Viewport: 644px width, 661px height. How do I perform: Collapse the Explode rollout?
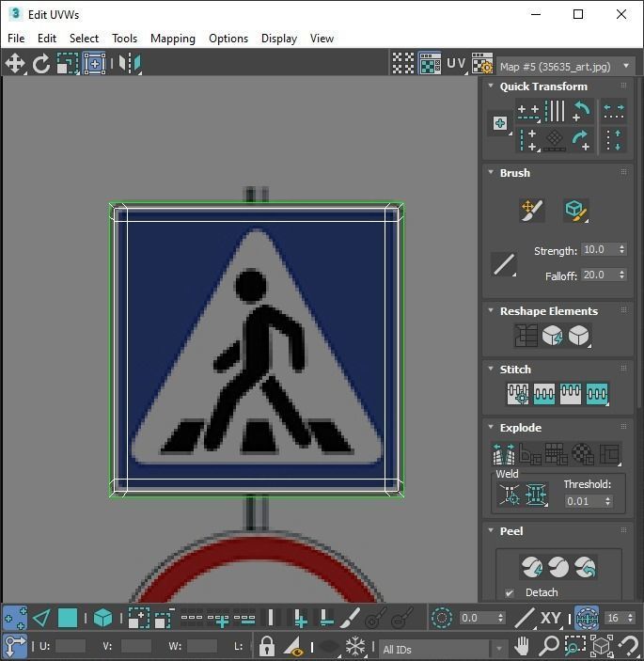(491, 427)
